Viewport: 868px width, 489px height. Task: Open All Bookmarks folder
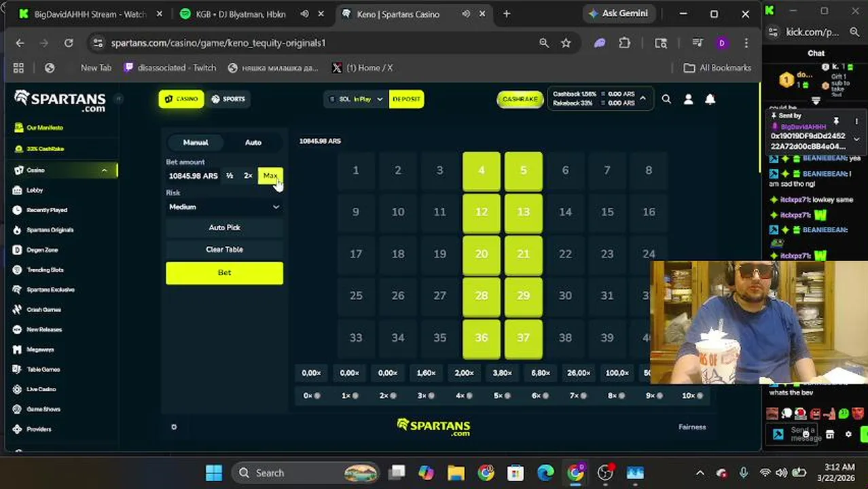pyautogui.click(x=717, y=68)
